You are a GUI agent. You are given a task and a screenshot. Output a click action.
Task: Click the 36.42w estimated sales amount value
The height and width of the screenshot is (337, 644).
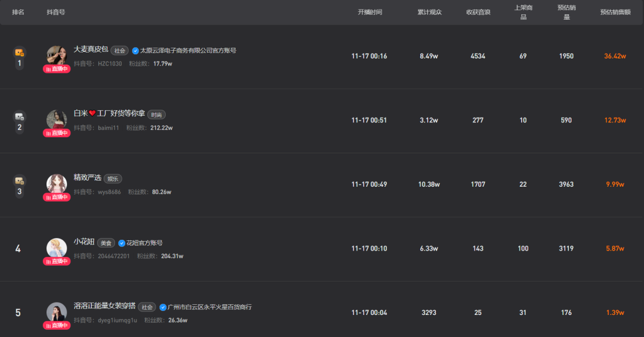pos(615,56)
